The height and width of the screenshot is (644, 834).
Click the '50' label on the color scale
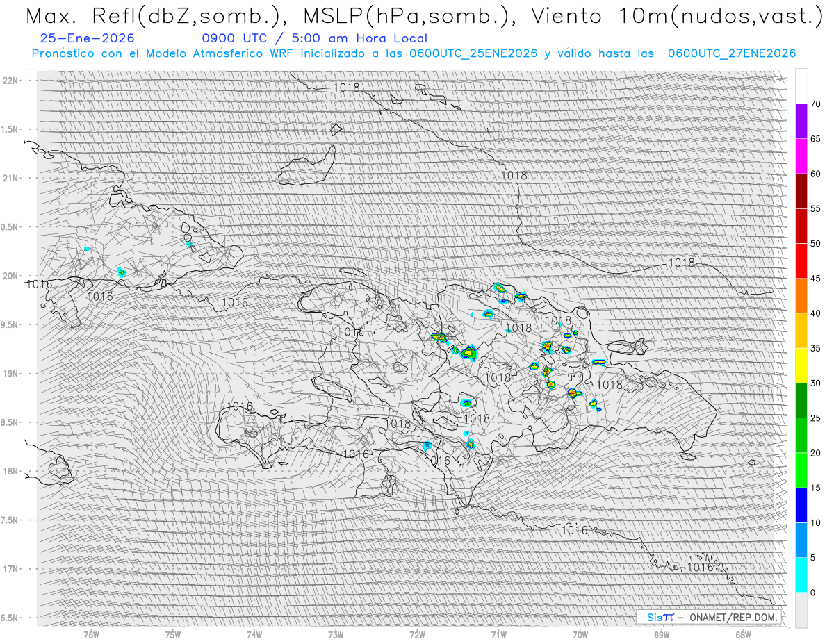point(815,244)
